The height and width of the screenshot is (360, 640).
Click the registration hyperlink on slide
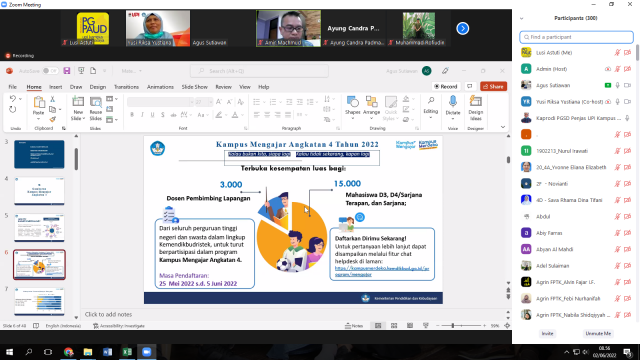pyautogui.click(x=382, y=271)
